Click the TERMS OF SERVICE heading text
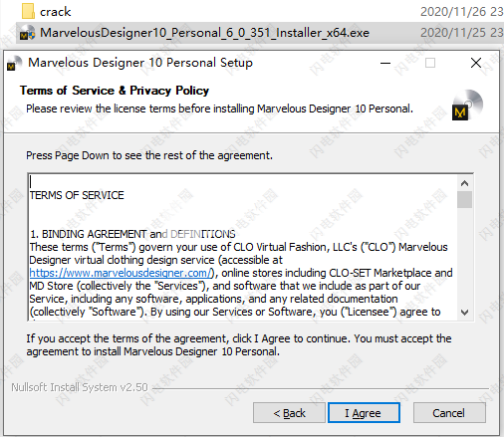This screenshot has height=437, width=504. click(77, 195)
